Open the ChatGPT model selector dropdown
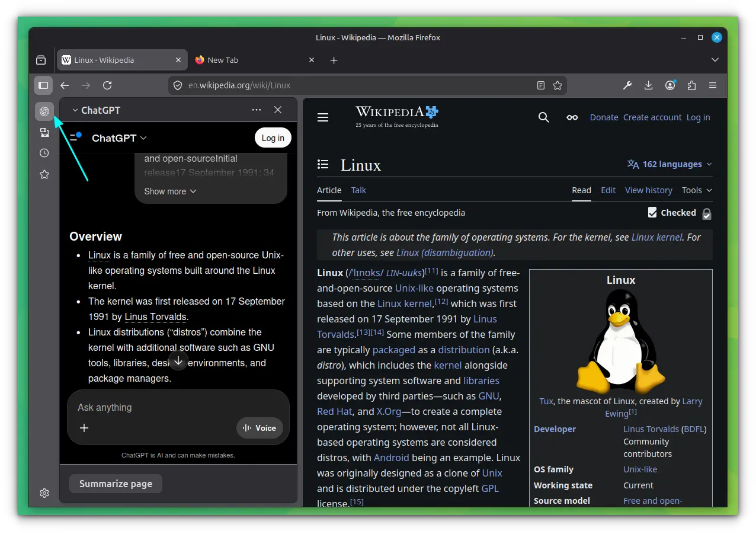 pos(119,138)
